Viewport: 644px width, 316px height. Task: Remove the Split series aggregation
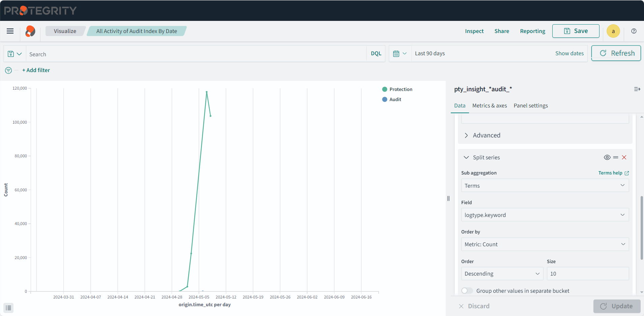point(624,157)
